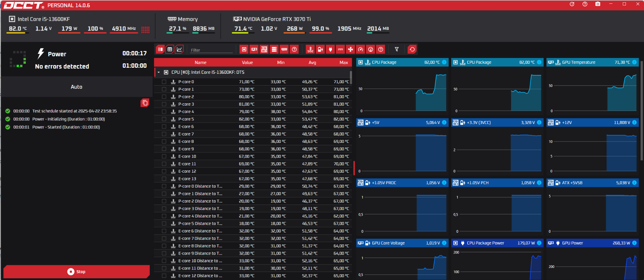Image resolution: width=644 pixels, height=280 pixels.
Task: Check P-core 2 Distance to T... checkbox
Action: [164, 201]
